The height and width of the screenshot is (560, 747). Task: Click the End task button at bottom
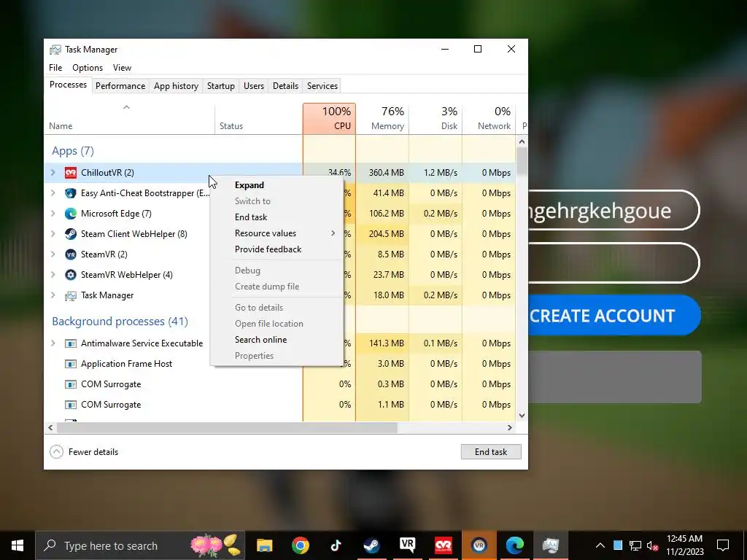(x=491, y=452)
